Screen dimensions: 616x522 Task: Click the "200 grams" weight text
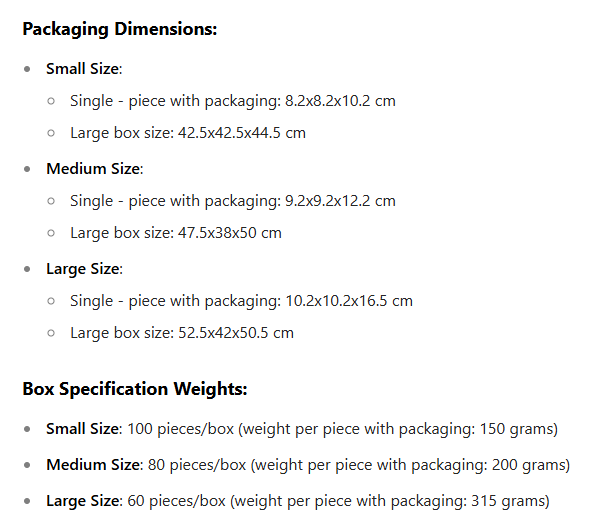(x=530, y=465)
